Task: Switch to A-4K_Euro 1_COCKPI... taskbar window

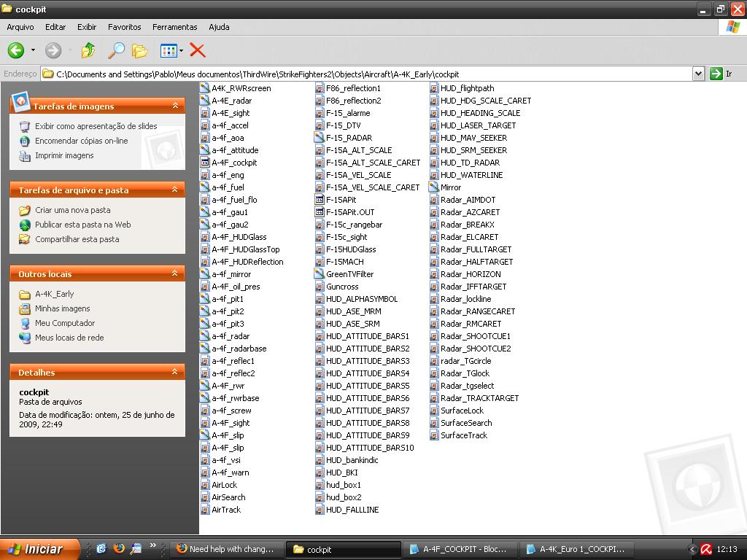Action: pyautogui.click(x=576, y=549)
